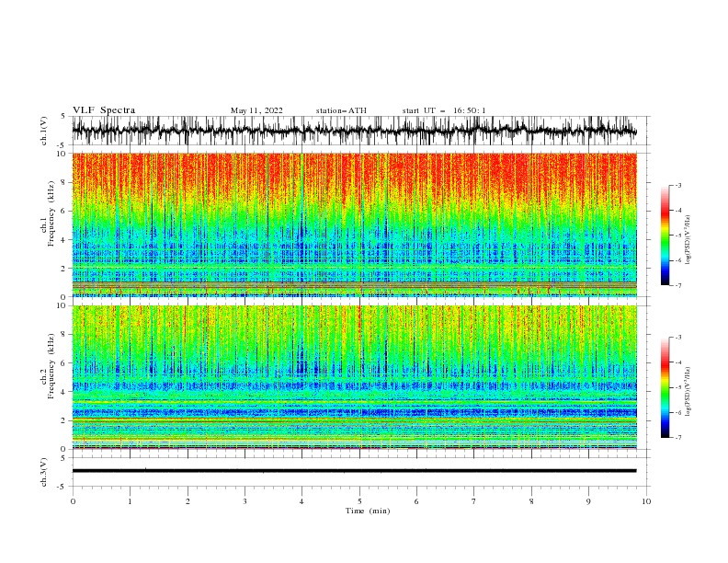Click the lower colorbar beside ch.2 spectrogram

(665, 387)
